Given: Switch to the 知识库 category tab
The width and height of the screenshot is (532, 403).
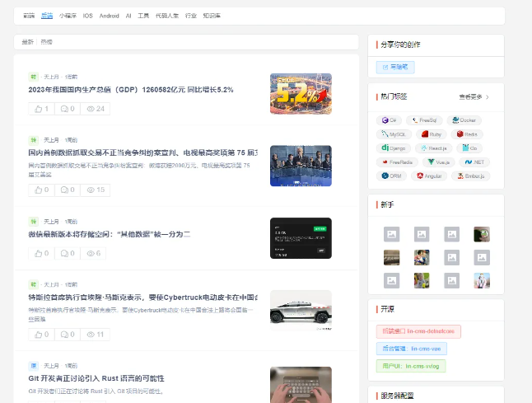Looking at the screenshot, I should (x=212, y=16).
